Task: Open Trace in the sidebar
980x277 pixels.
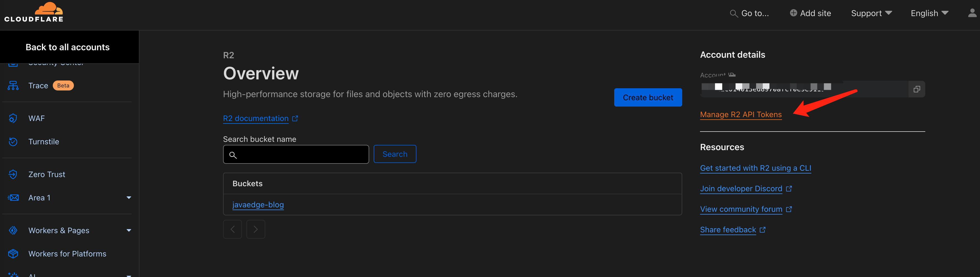Action: tap(38, 85)
